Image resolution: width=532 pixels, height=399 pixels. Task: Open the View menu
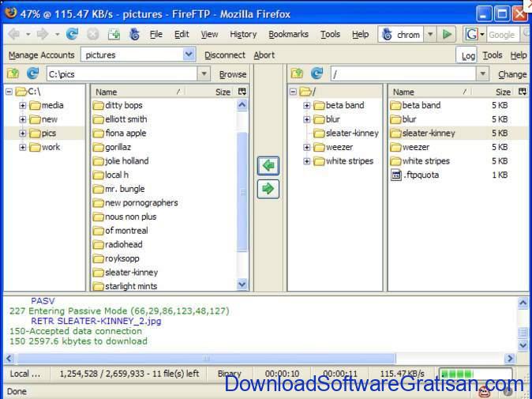pyautogui.click(x=209, y=34)
